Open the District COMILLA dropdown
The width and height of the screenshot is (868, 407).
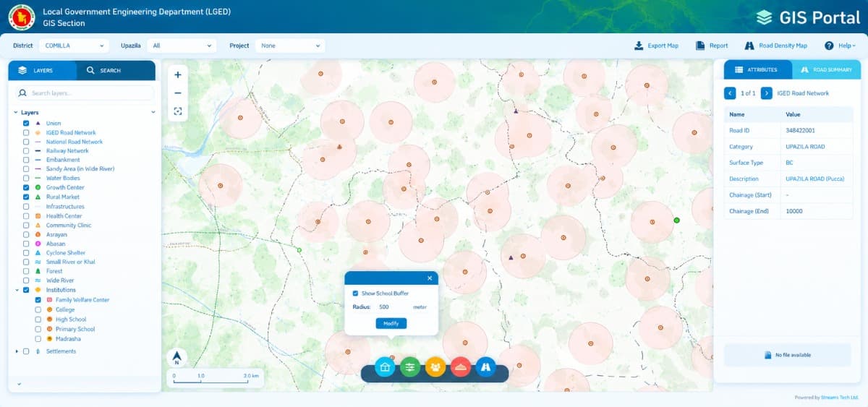point(75,46)
